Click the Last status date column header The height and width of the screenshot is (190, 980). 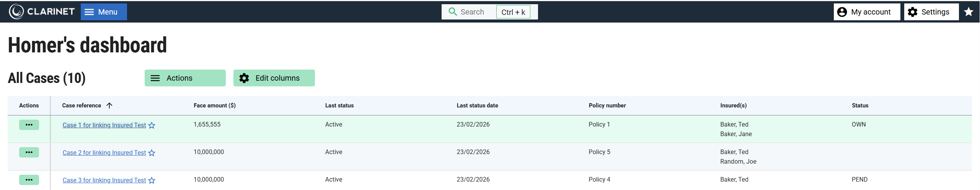[477, 106]
